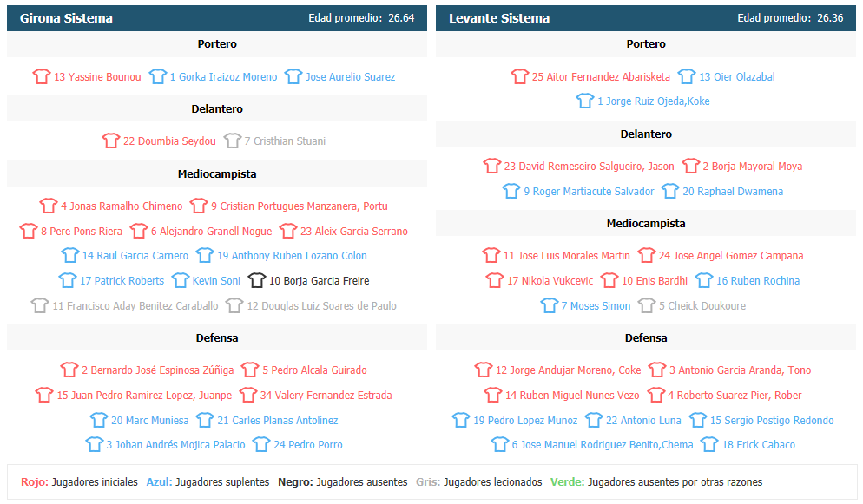The image size is (863, 504).
Task: Click the red jersey icon beside Yassine Bounou
Action: 42,76
